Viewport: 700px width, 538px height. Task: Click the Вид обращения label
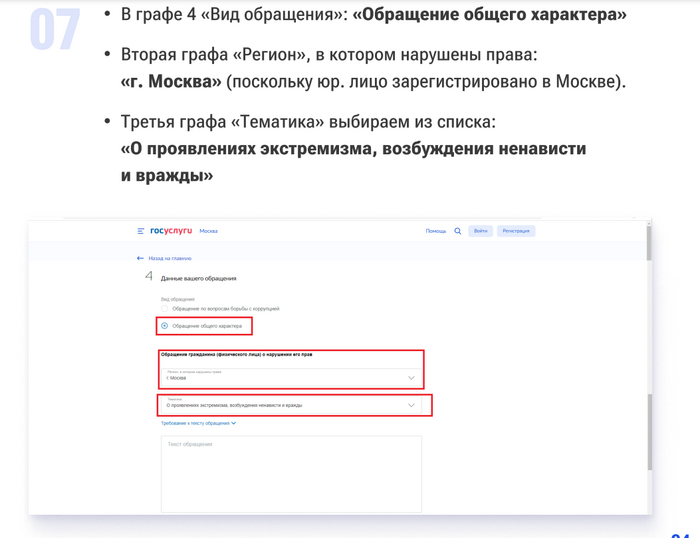(178, 299)
